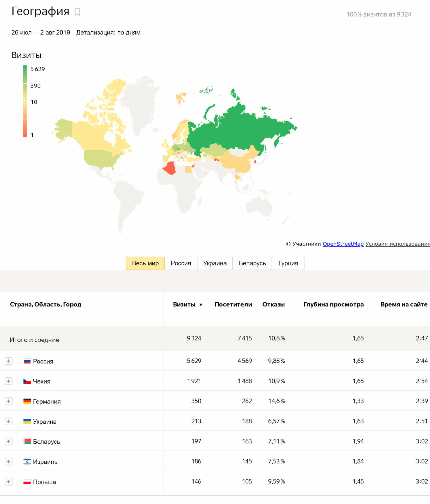The width and height of the screenshot is (430, 504).
Task: Select the Украина map tab
Action: [215, 263]
